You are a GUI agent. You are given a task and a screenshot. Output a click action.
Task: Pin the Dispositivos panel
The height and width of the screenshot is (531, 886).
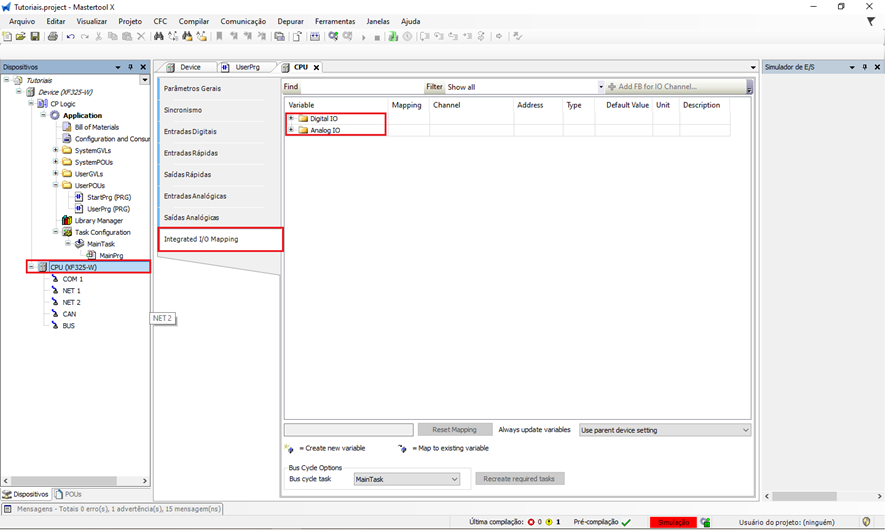(130, 67)
